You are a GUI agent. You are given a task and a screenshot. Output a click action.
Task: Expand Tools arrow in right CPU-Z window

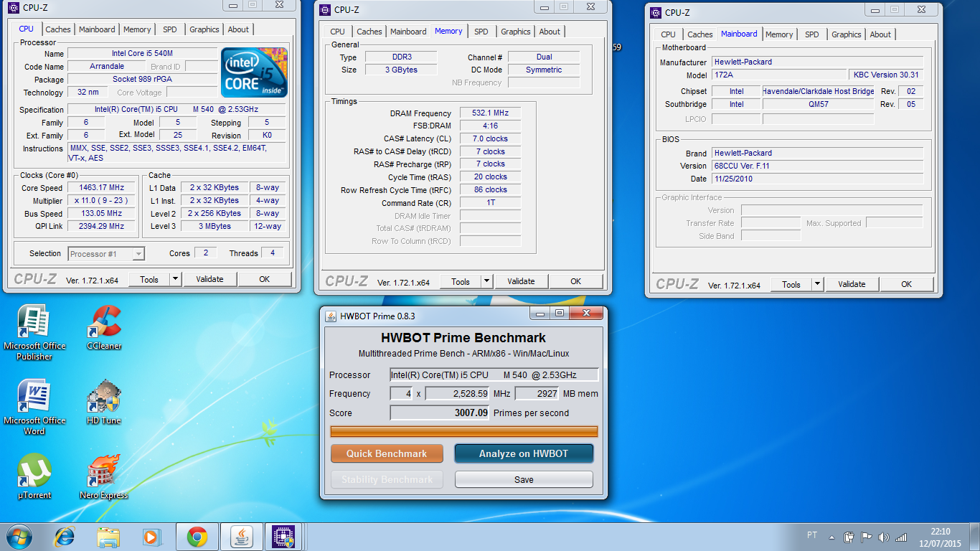817,284
